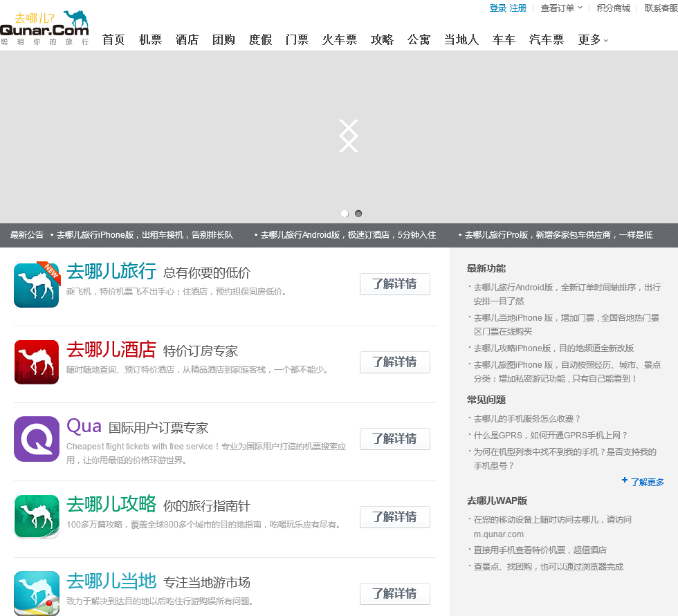The image size is (678, 616).
Task: Open the 去哪儿旅行 title link
Action: click(111, 271)
